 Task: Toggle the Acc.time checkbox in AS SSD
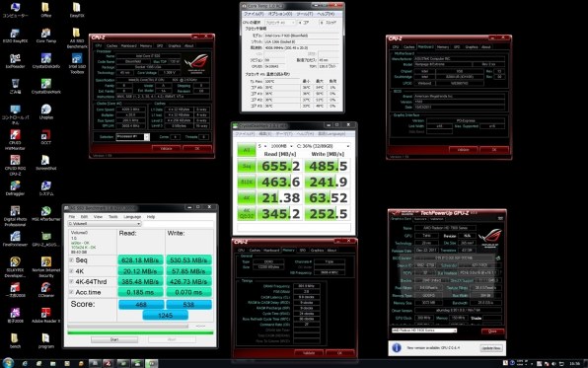71,292
